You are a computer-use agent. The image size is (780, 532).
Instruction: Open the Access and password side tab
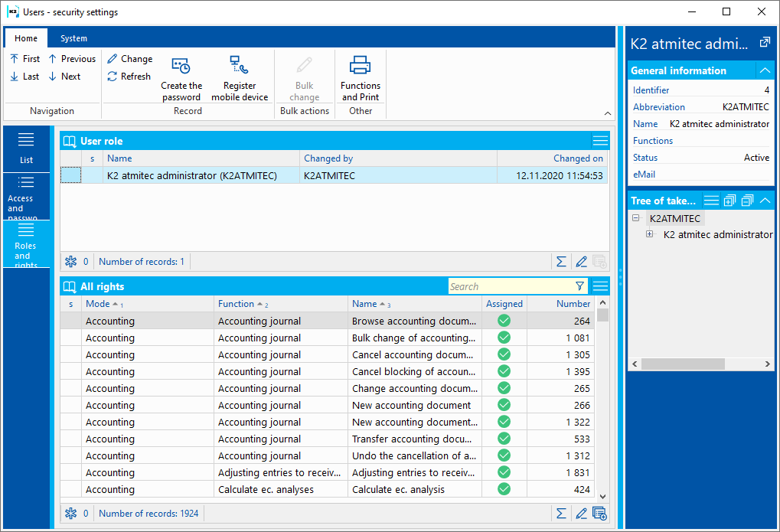point(26,196)
